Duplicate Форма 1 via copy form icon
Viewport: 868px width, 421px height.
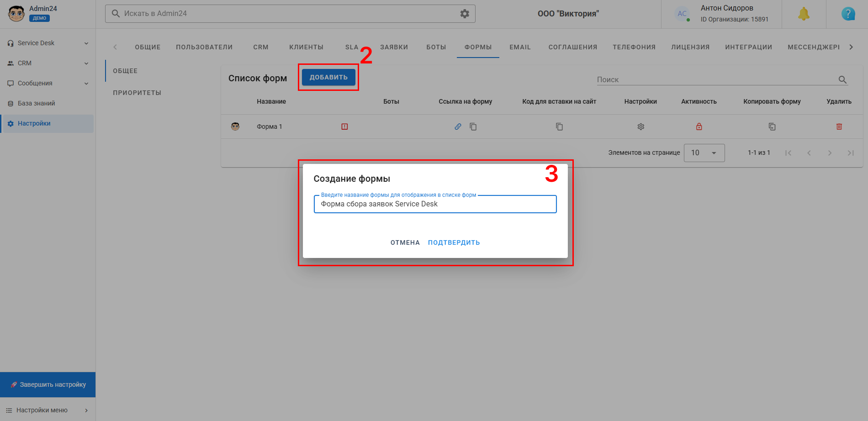point(772,126)
